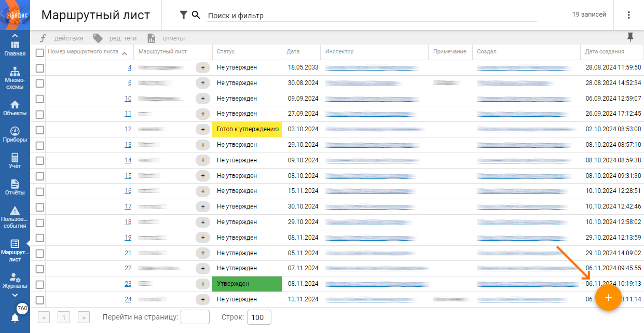This screenshot has height=333, width=644.
Task: Open the Учёт calculator section
Action: point(15,161)
